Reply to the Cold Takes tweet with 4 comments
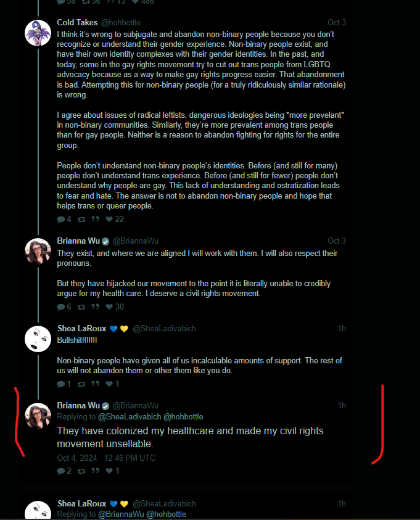 pos(64,219)
